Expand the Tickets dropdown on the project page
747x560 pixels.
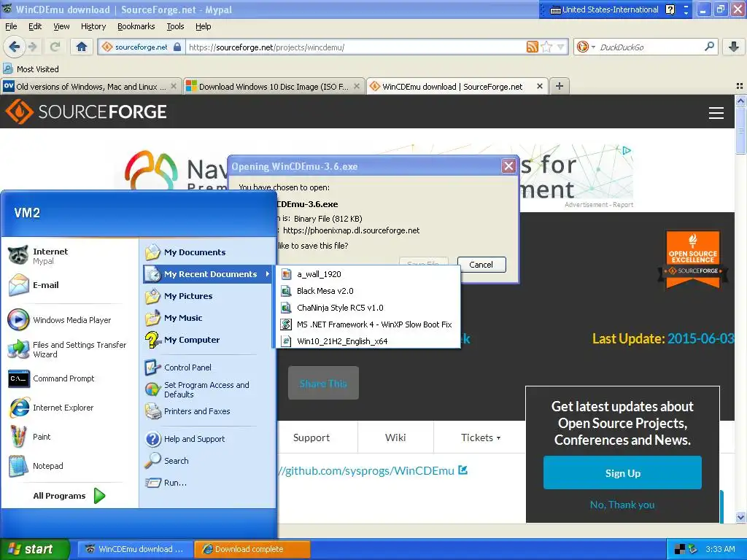pyautogui.click(x=480, y=437)
